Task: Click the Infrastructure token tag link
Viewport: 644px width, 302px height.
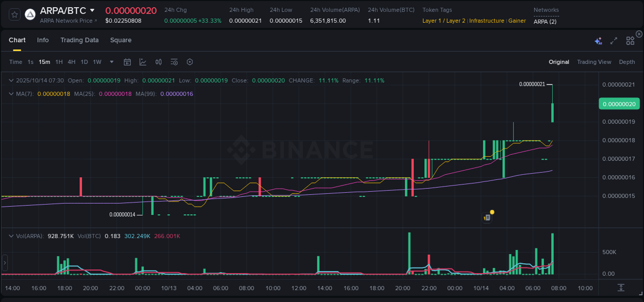Action: click(486, 21)
